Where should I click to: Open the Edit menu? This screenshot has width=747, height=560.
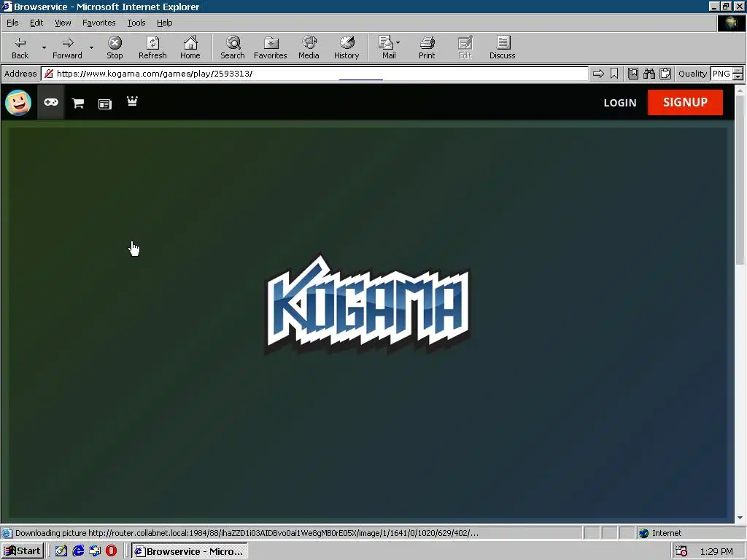point(36,23)
